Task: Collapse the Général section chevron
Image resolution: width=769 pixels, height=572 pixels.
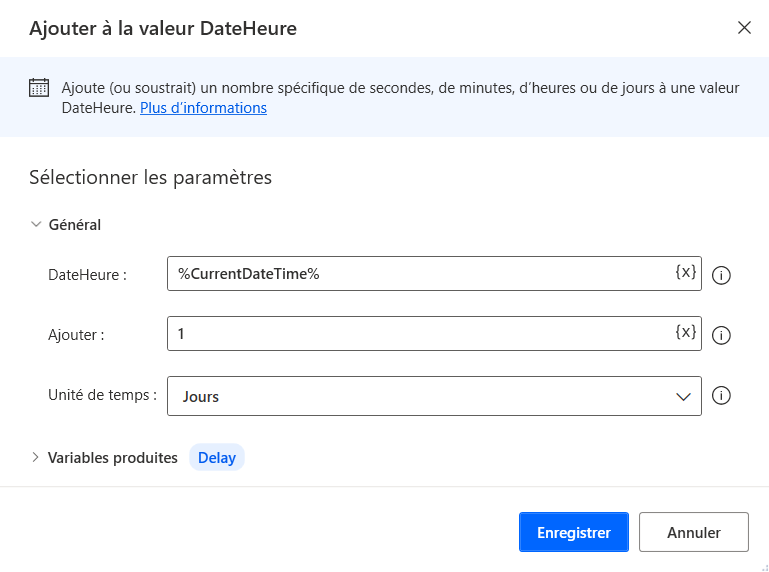Action: pos(36,225)
